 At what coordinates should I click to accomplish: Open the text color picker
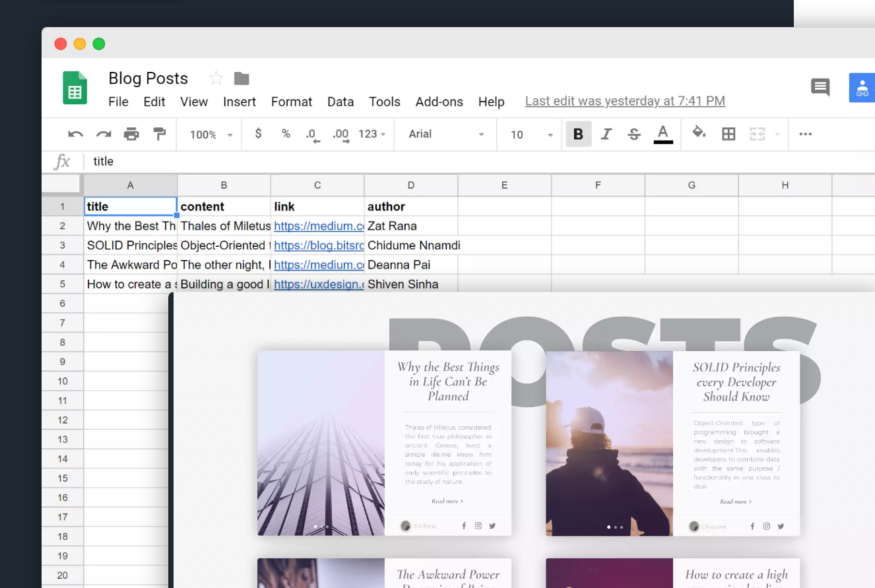point(663,133)
